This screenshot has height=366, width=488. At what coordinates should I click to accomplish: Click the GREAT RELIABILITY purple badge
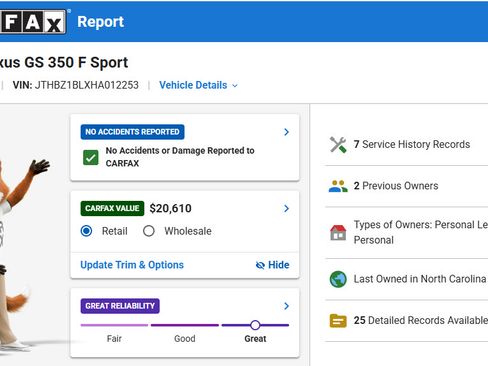pyautogui.click(x=120, y=306)
